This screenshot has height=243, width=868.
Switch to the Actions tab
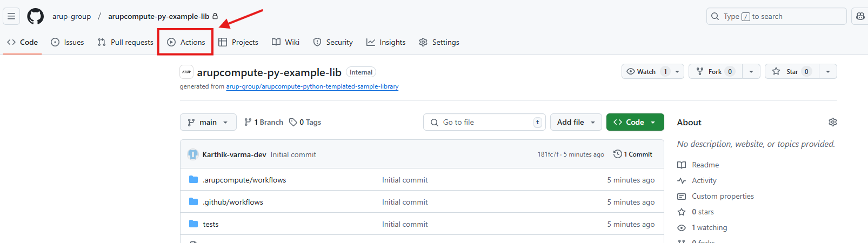coord(186,42)
